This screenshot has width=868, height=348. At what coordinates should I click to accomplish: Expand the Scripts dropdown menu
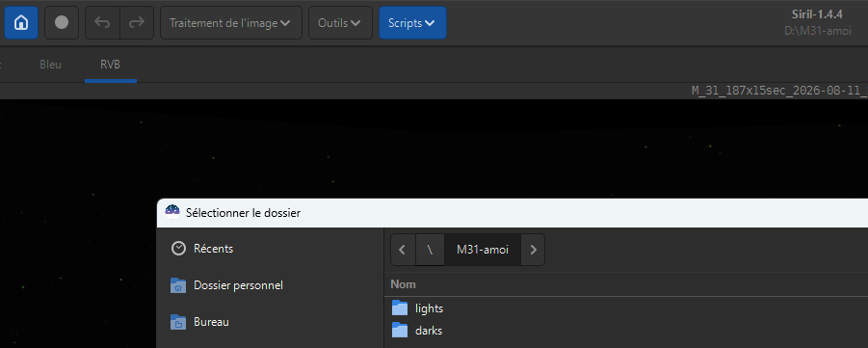tap(412, 23)
